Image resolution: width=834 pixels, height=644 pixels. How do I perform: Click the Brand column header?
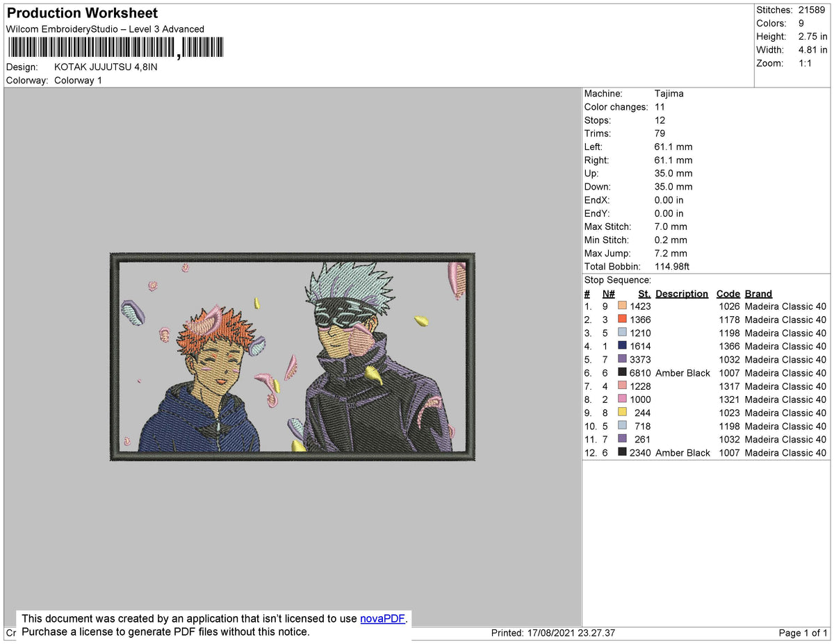coord(758,293)
